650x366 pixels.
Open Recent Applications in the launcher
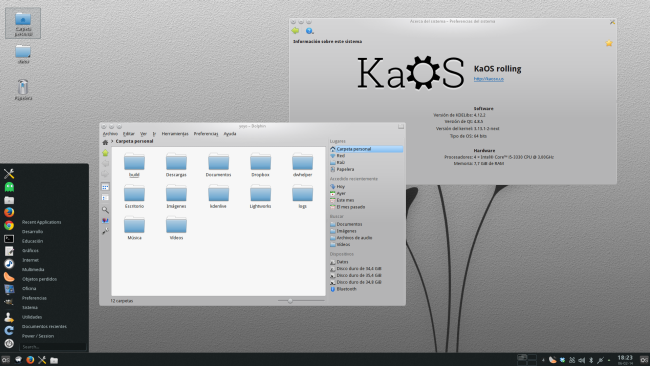pos(41,222)
